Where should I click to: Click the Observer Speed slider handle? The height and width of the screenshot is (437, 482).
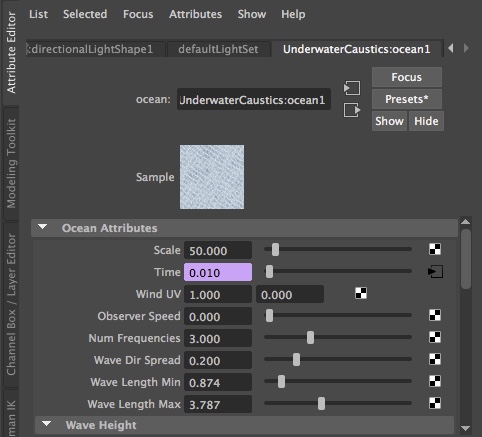click(x=269, y=315)
